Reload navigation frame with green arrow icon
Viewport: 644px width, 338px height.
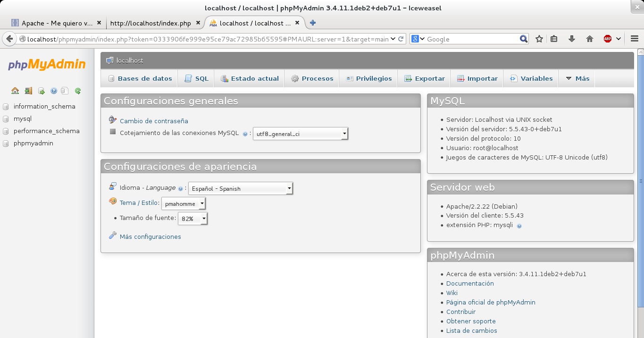tap(78, 91)
